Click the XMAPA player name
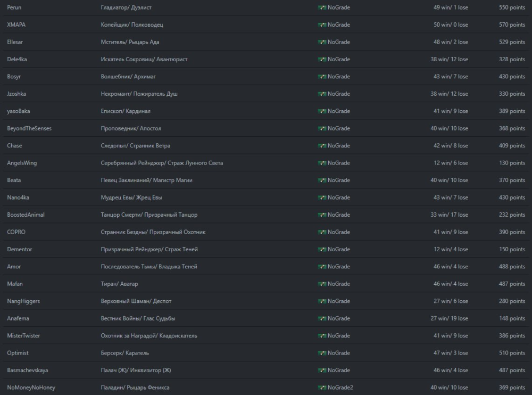 [x=15, y=24]
